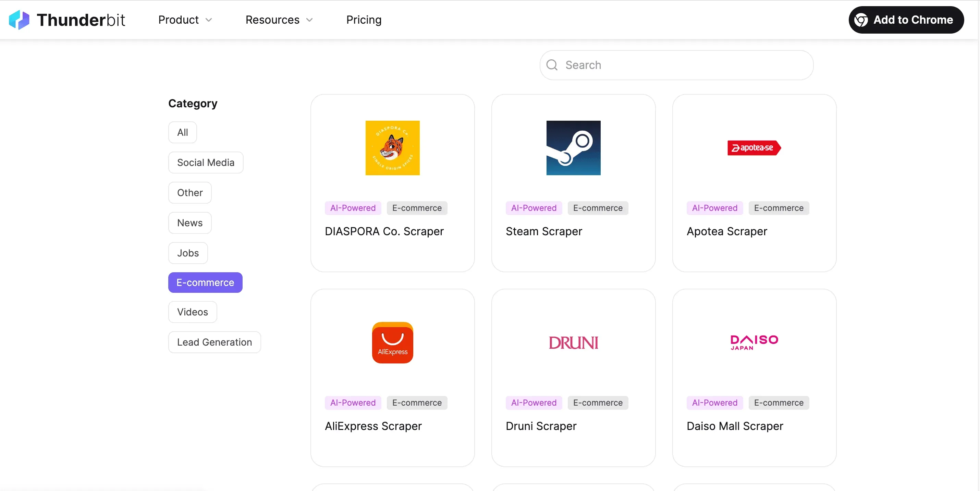This screenshot has width=980, height=491.
Task: Click AI-Powered tag on AliExpress card
Action: coord(353,403)
